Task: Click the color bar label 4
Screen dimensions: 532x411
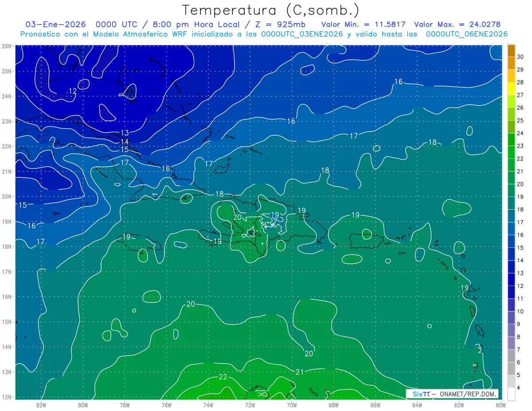Action: [519, 388]
